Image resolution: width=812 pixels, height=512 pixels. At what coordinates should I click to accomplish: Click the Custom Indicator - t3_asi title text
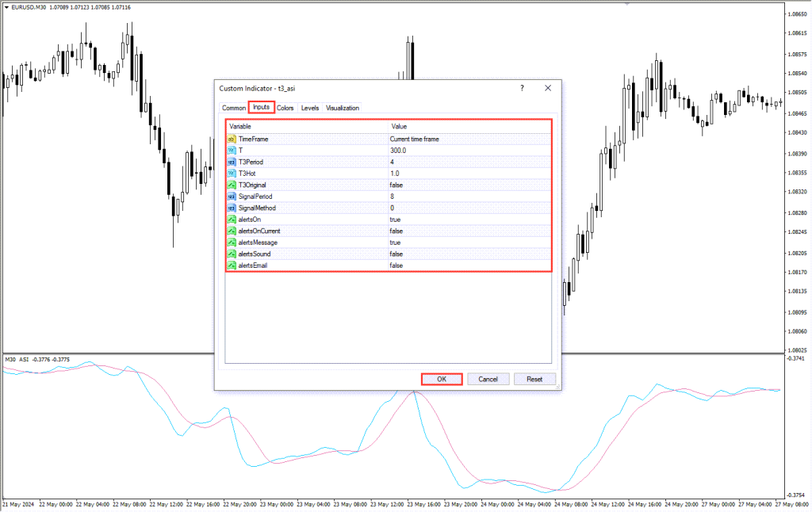pos(257,89)
